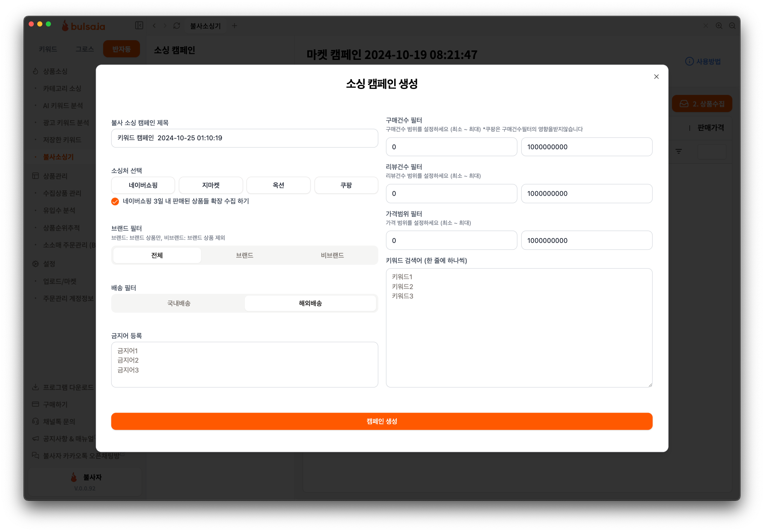
Task: Edit the 리뷰건수 maximum value field
Action: [x=587, y=193]
